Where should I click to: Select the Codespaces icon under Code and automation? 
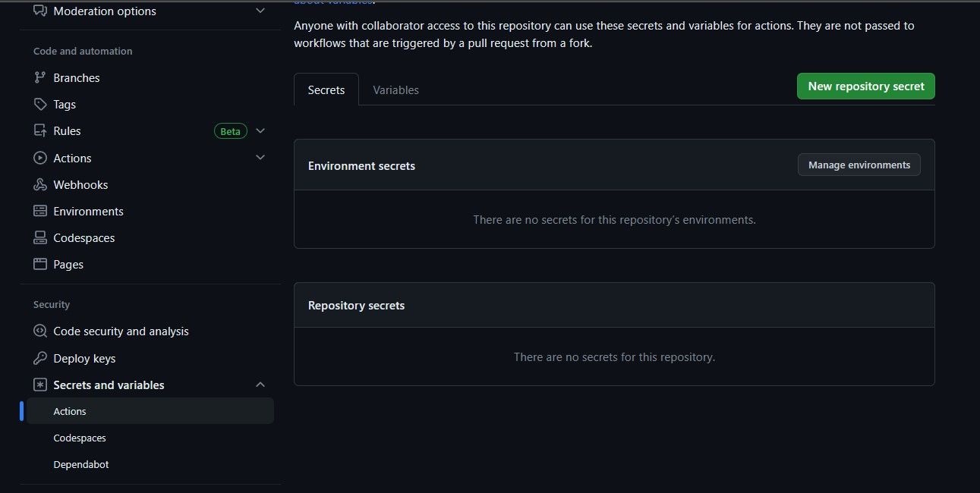[x=39, y=237]
